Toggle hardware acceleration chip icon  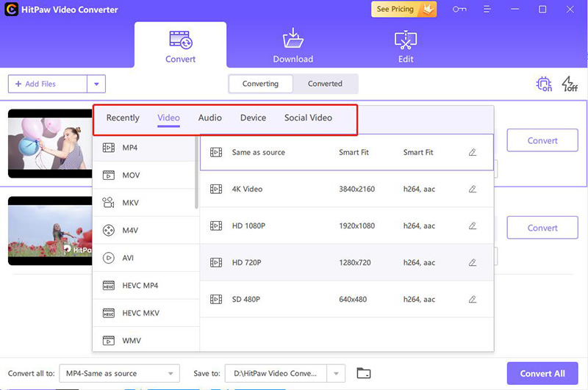tap(544, 84)
